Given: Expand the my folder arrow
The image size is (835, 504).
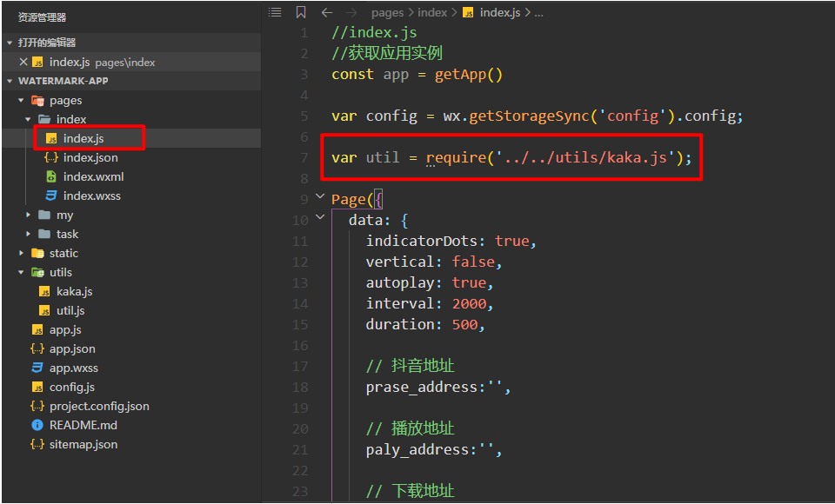Looking at the screenshot, I should point(28,215).
